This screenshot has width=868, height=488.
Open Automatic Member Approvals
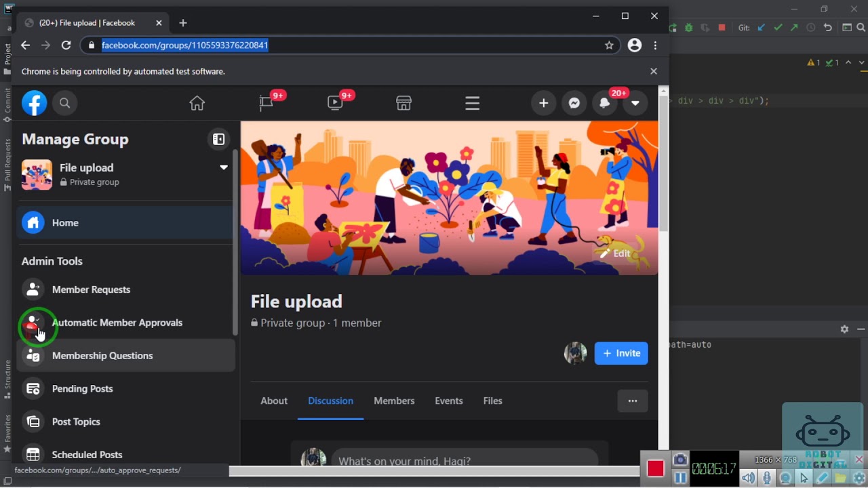125,323
